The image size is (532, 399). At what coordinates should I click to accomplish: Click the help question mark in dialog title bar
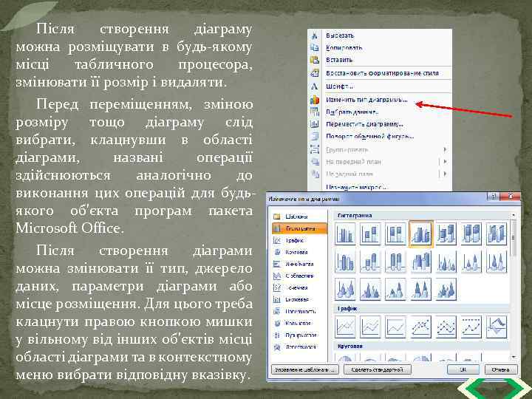point(494,196)
